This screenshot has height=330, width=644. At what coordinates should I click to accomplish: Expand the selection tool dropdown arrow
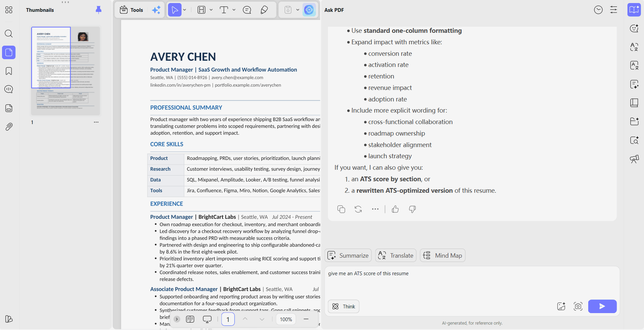[185, 10]
